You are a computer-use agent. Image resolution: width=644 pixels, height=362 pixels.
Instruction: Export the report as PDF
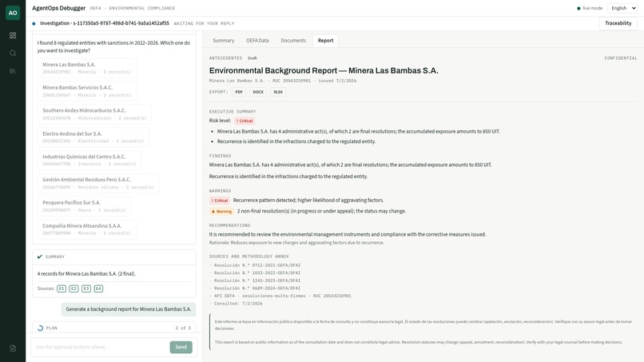pyautogui.click(x=239, y=92)
